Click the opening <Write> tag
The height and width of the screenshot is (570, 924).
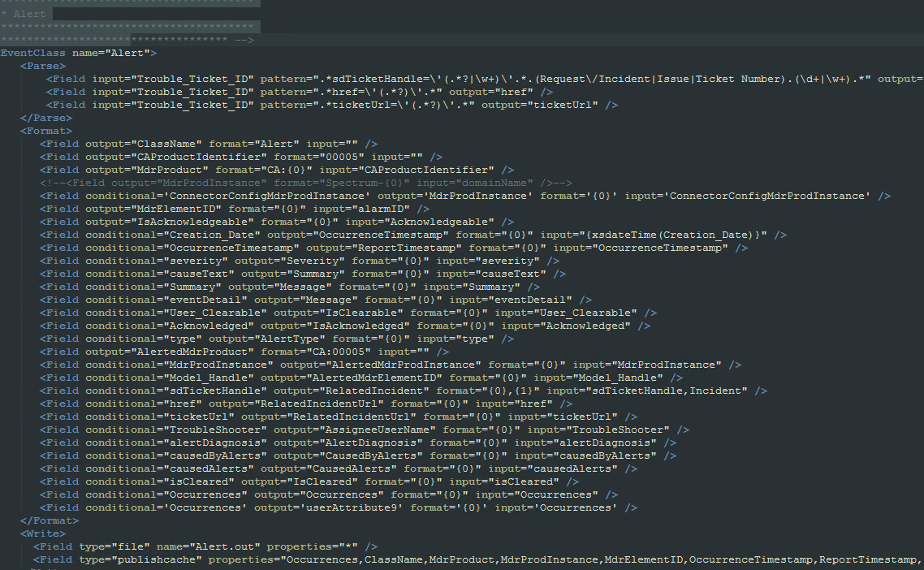pyautogui.click(x=43, y=533)
